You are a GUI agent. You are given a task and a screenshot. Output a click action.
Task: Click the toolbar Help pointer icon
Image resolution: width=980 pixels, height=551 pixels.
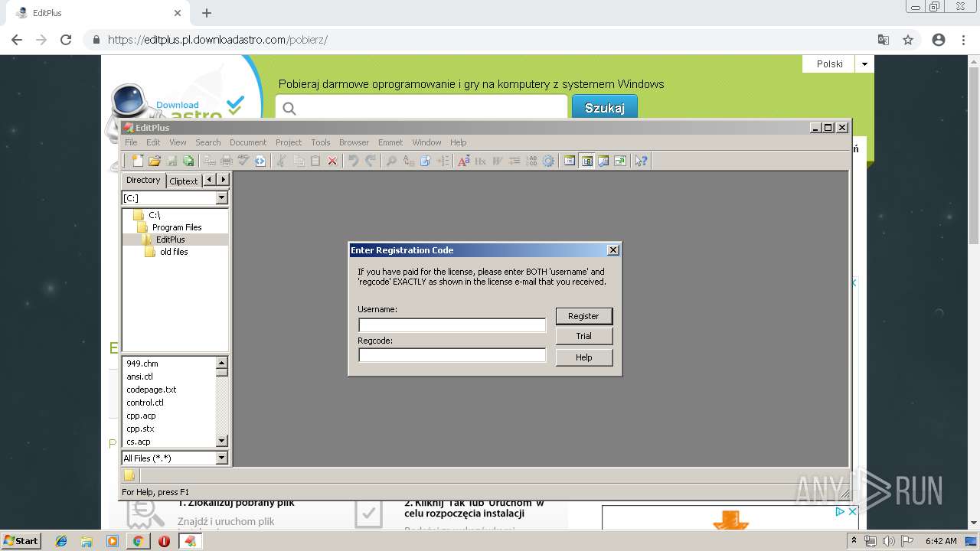pyautogui.click(x=641, y=161)
